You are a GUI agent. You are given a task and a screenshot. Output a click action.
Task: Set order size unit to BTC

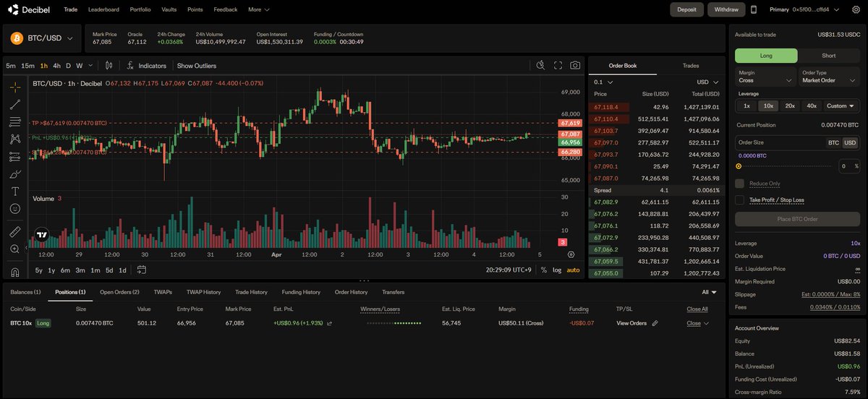coord(833,143)
